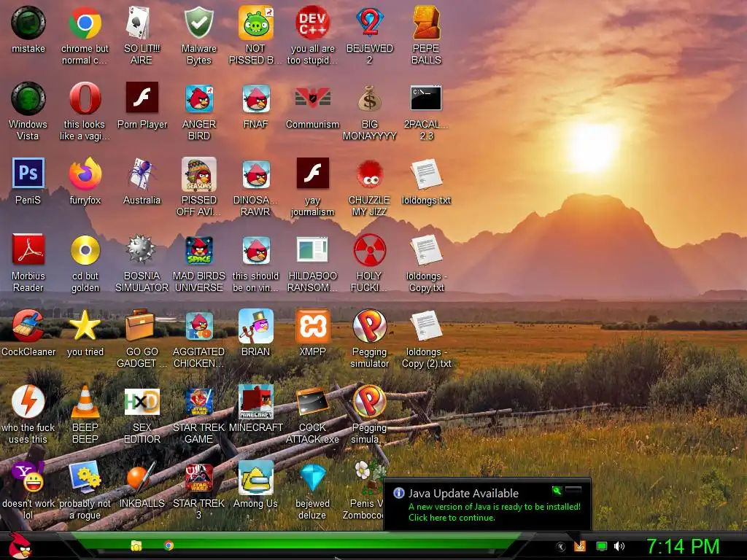The height and width of the screenshot is (560, 747).
Task: Close the Java Update notification balloon
Action: [x=573, y=489]
